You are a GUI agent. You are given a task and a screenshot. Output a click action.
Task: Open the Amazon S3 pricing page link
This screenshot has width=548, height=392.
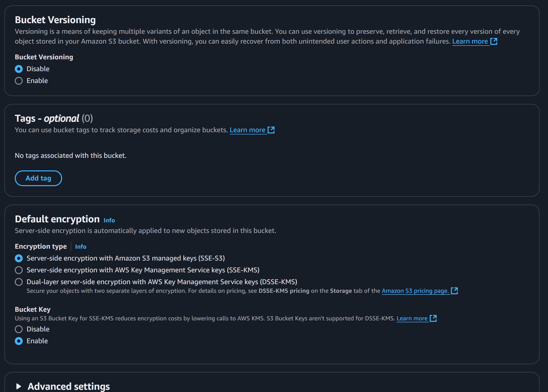(415, 291)
